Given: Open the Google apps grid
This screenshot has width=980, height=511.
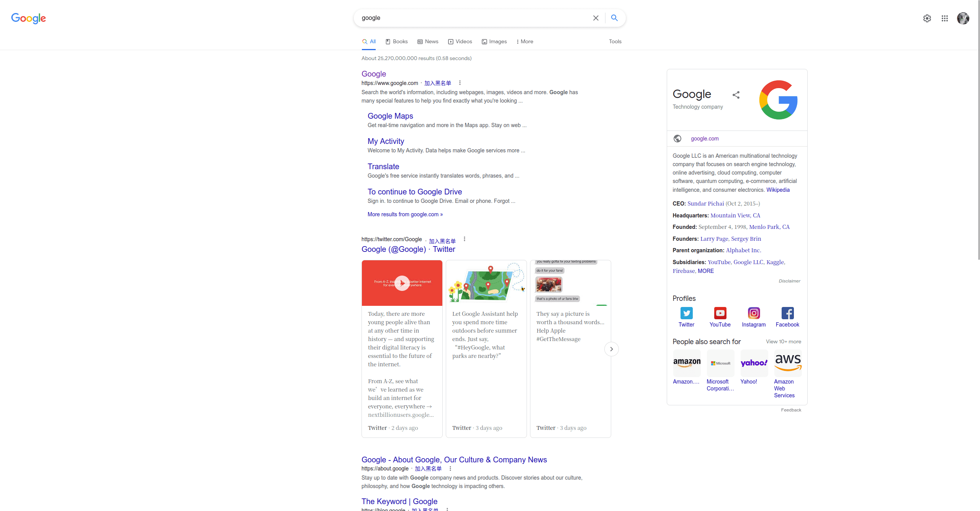Looking at the screenshot, I should [945, 18].
